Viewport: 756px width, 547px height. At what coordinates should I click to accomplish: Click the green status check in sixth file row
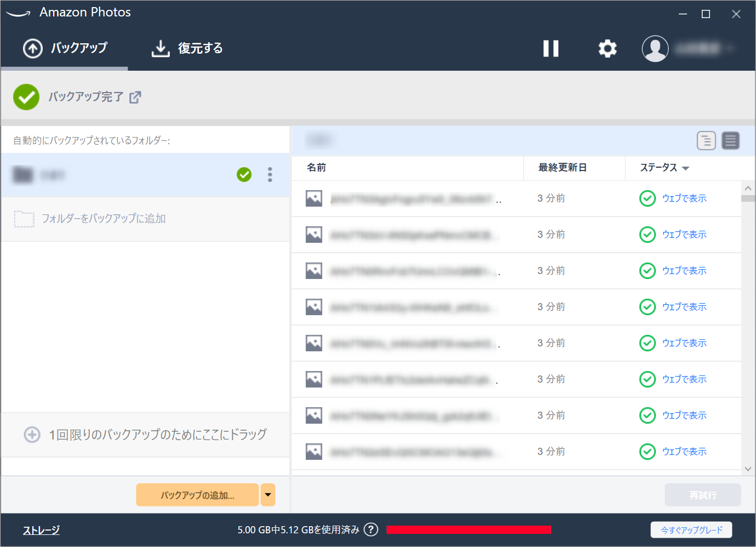click(648, 379)
